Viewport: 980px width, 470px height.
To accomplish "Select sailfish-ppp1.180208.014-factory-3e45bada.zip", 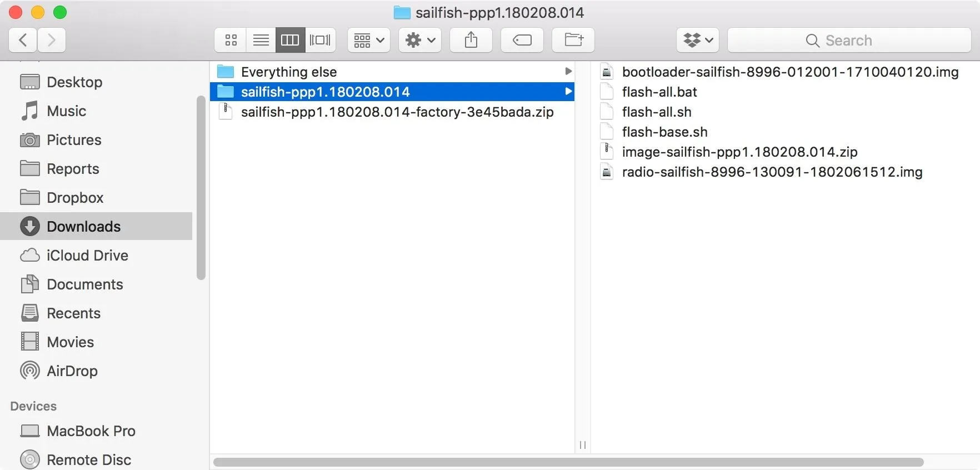I will 392,112.
